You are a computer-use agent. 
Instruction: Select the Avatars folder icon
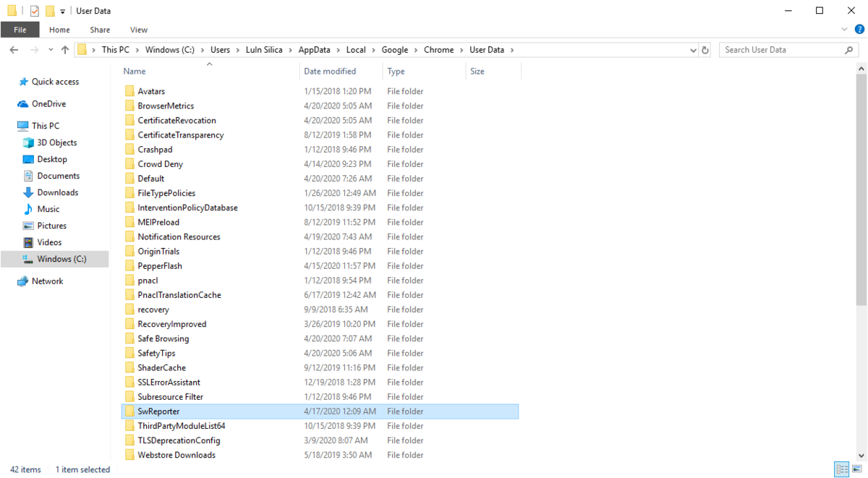[x=129, y=91]
